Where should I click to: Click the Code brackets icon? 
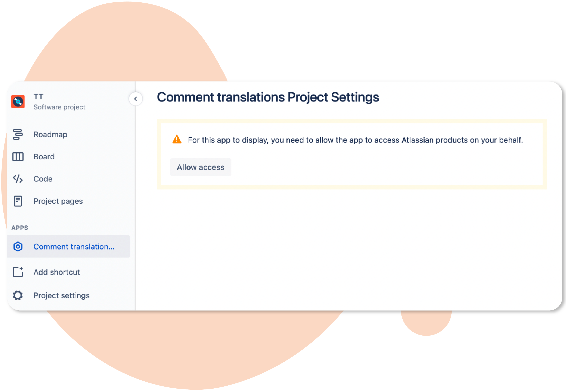point(18,179)
